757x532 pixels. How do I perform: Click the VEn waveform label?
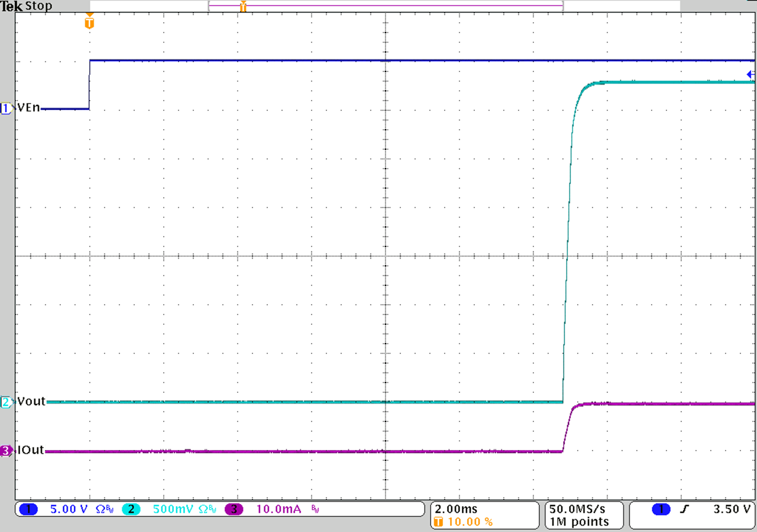pyautogui.click(x=29, y=108)
